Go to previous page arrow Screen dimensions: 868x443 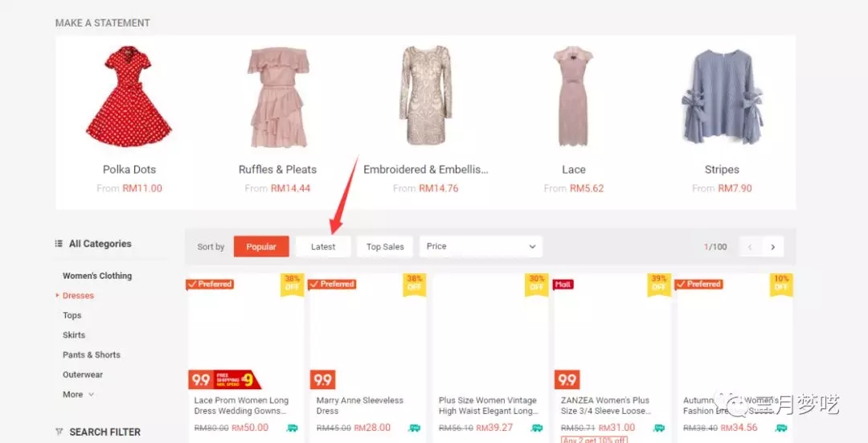[750, 247]
